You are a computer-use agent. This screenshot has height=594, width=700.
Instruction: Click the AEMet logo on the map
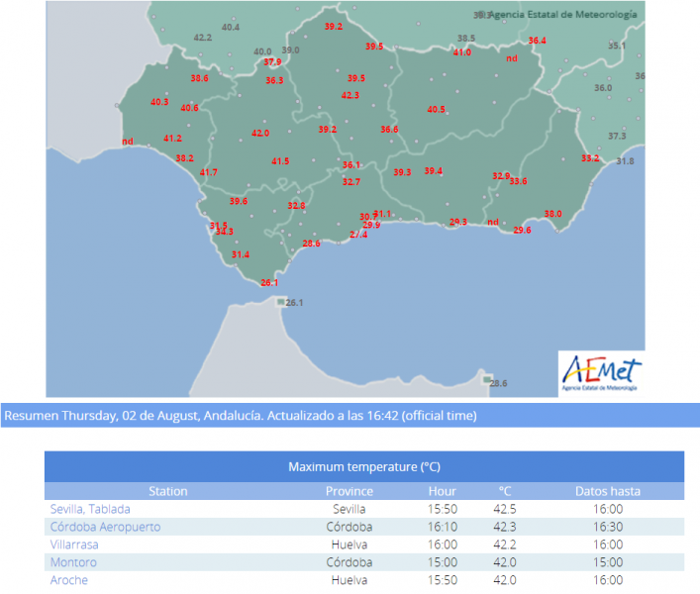point(601,373)
